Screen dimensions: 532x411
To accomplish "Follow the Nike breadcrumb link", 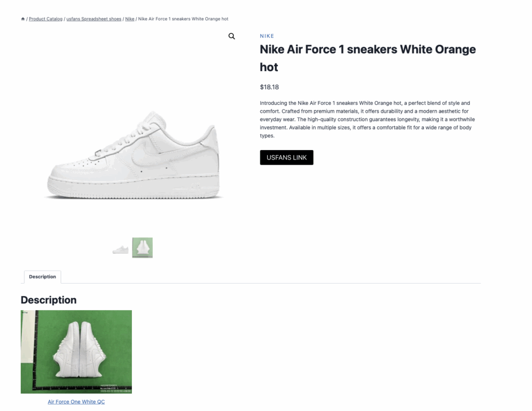I will click(129, 19).
